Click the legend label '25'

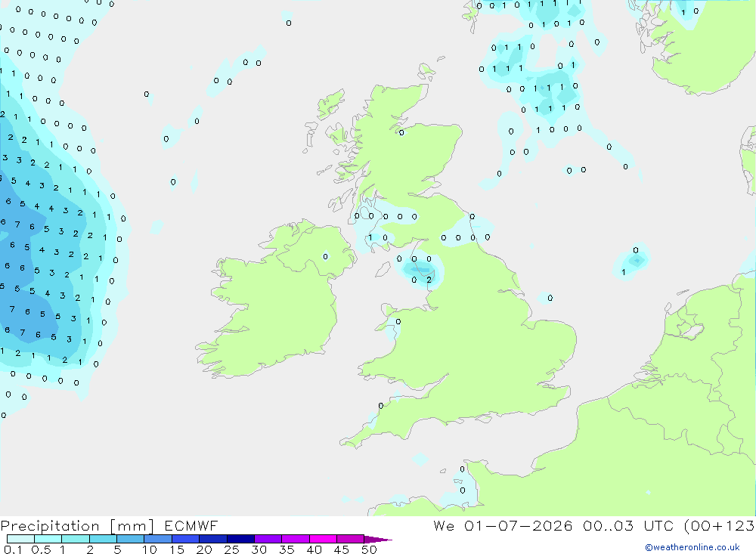[232, 549]
